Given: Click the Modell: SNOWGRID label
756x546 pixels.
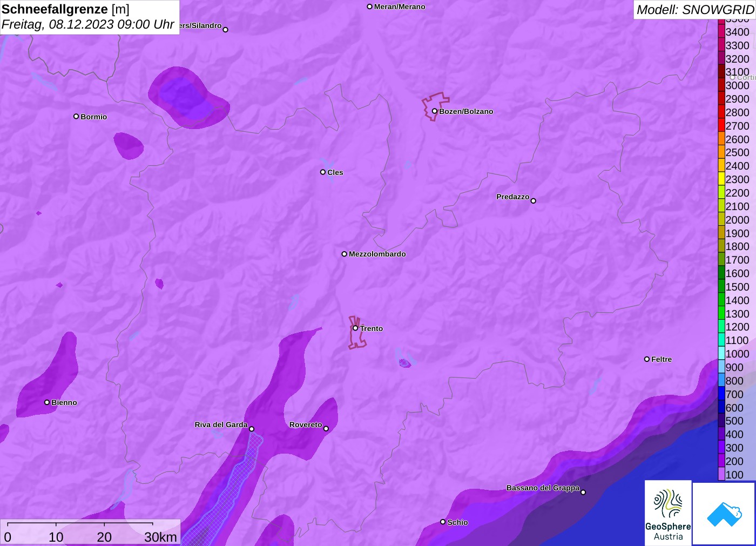Looking at the screenshot, I should coord(695,10).
